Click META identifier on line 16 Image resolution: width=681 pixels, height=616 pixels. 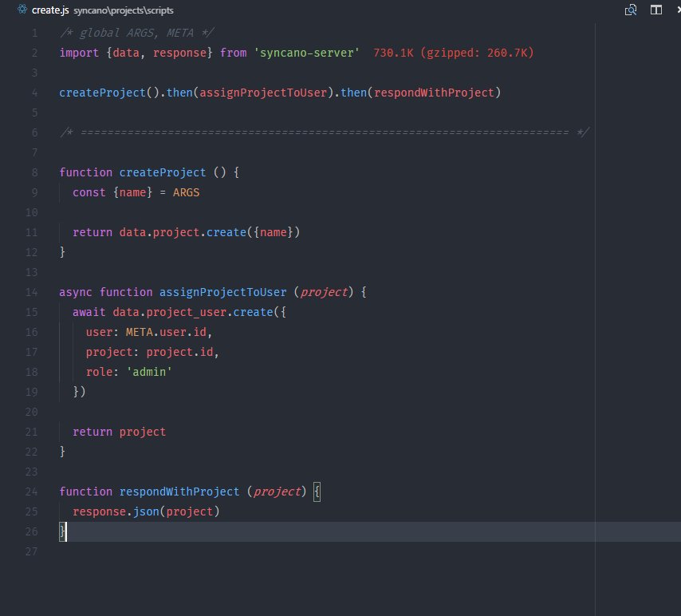click(140, 332)
